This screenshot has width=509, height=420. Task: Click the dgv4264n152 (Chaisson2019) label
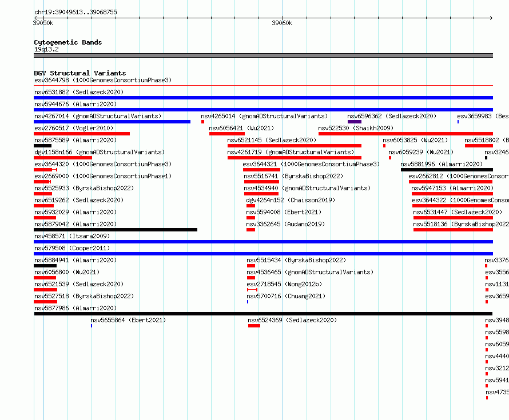(291, 200)
